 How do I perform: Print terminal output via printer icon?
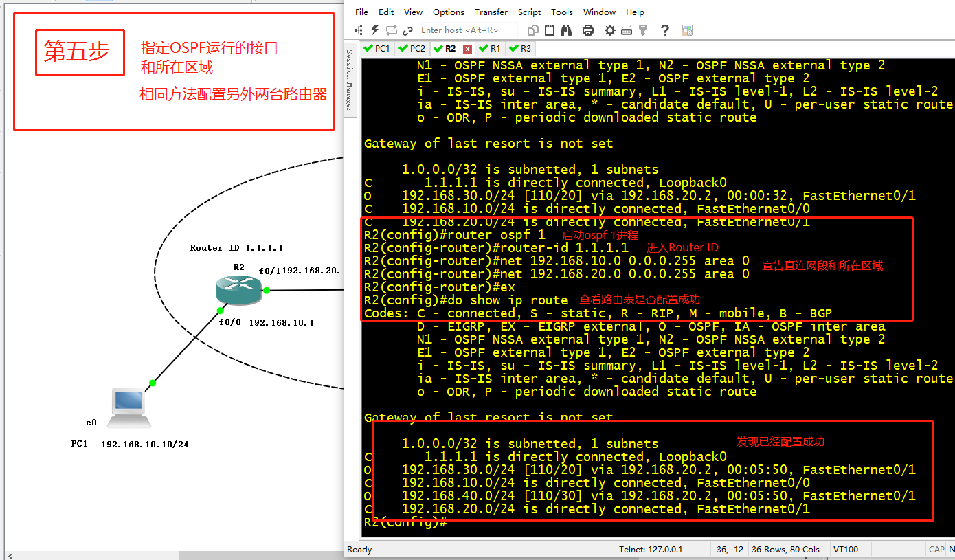[x=587, y=30]
